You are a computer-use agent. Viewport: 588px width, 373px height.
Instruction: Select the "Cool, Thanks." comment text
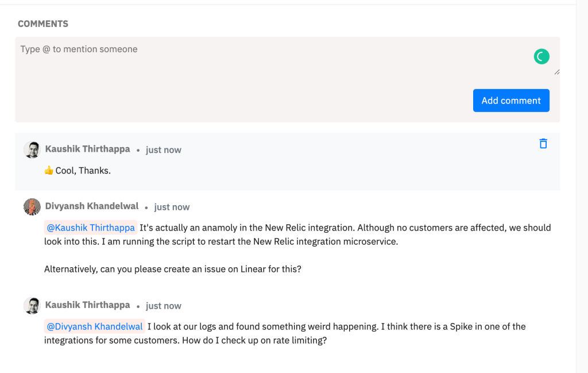click(83, 171)
